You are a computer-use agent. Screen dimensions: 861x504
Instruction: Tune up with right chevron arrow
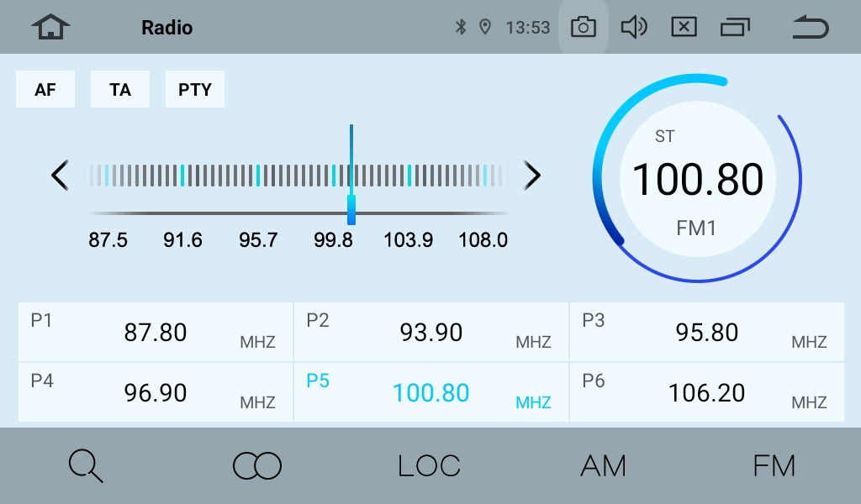(x=532, y=176)
